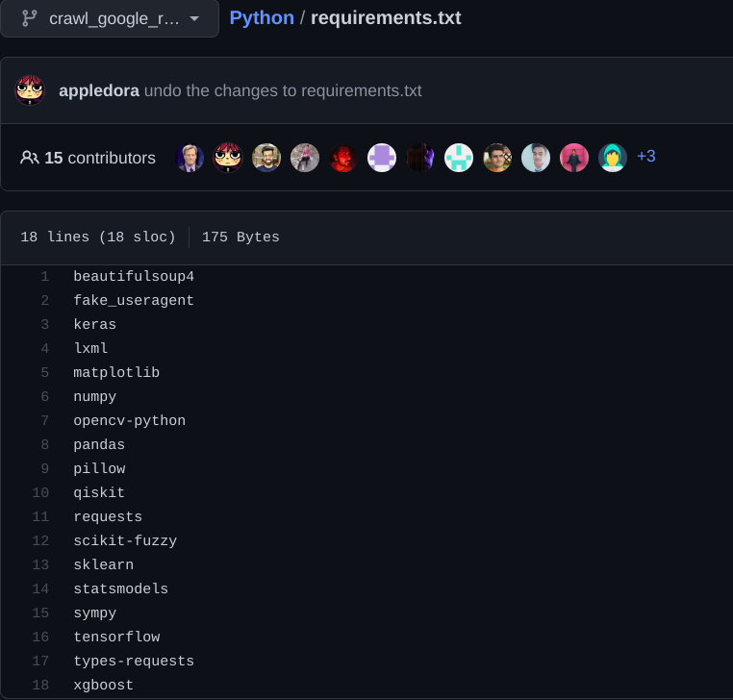Show the +3 more contributors
733x700 pixels.
pyautogui.click(x=646, y=156)
